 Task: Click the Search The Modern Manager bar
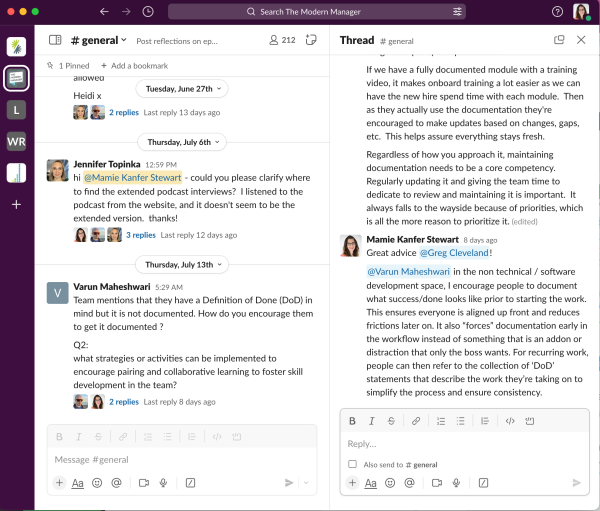coord(317,12)
